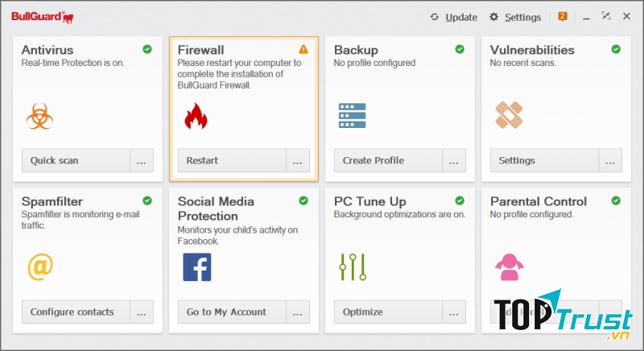Click Parental Control 'No profile configured.' text
The height and width of the screenshot is (351, 644).
coord(532,214)
